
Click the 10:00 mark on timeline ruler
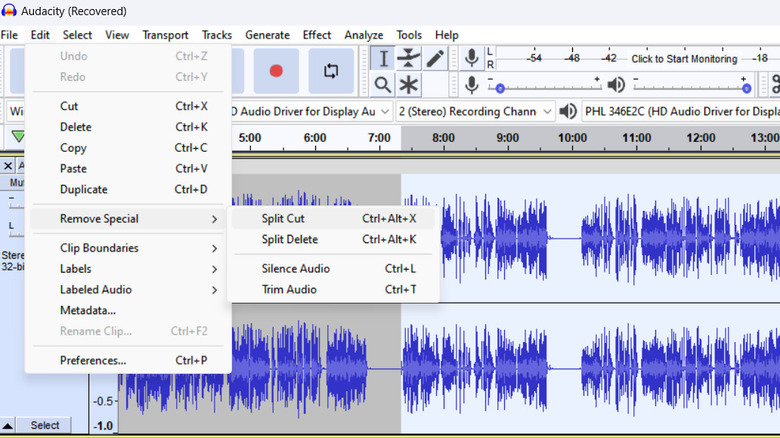point(572,138)
